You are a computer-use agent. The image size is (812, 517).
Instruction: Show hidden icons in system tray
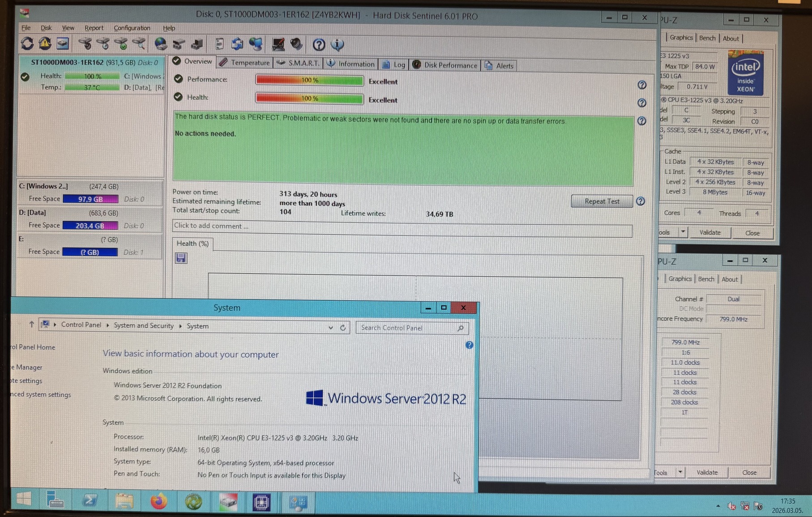718,506
